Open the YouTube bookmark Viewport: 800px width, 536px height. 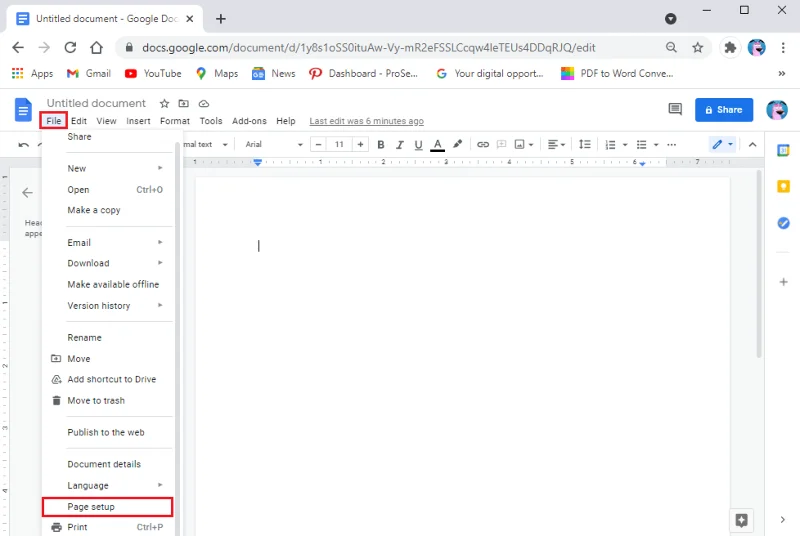pos(153,73)
